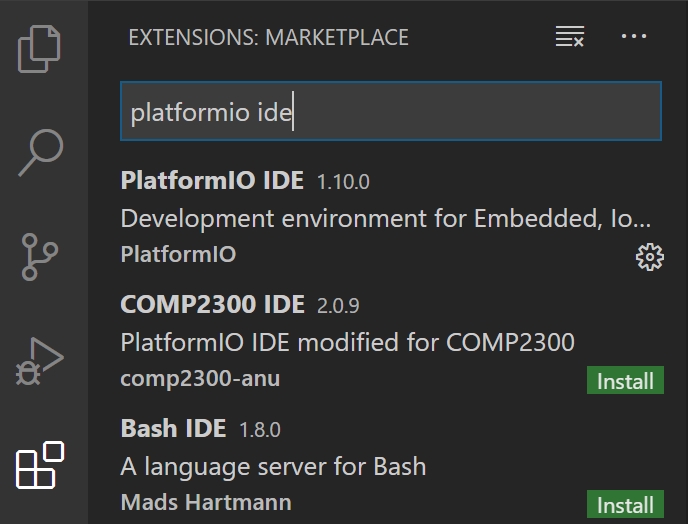Click the comp2300-anu publisher name
The height and width of the screenshot is (524, 688).
[x=200, y=378]
